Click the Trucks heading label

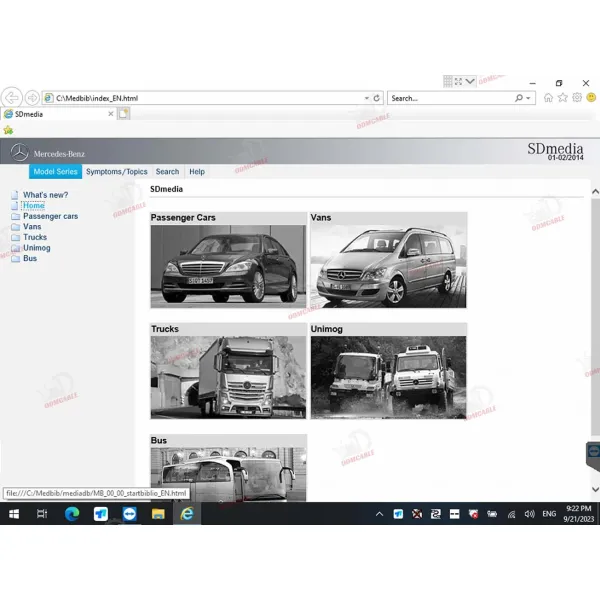click(x=165, y=329)
